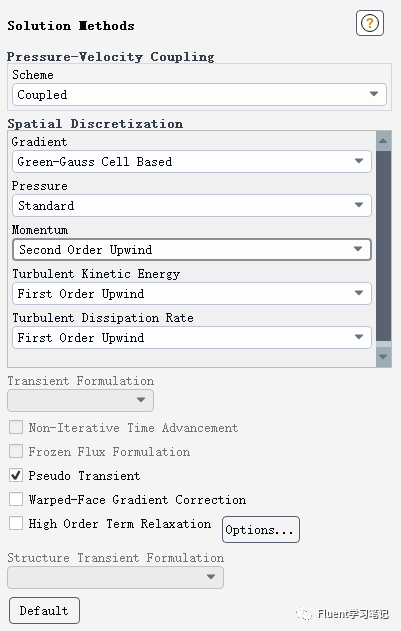Enable High Order Term Relaxation
The width and height of the screenshot is (401, 631).
point(16,523)
